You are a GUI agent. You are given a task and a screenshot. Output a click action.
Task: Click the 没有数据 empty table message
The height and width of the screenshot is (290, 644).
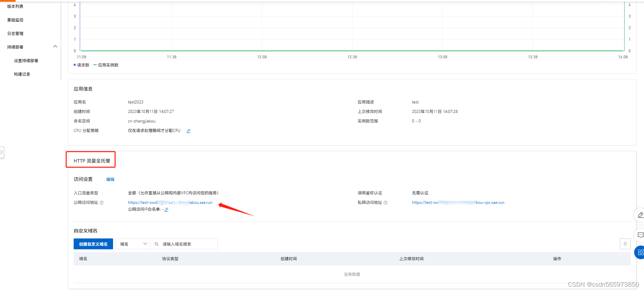[352, 274]
